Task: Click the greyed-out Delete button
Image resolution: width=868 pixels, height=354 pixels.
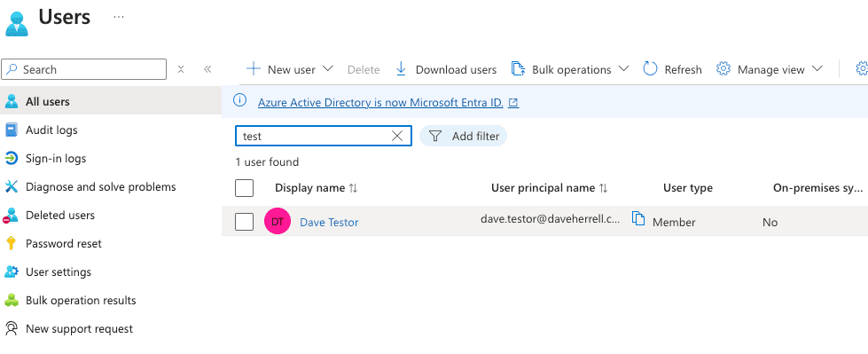Action: 364,69
